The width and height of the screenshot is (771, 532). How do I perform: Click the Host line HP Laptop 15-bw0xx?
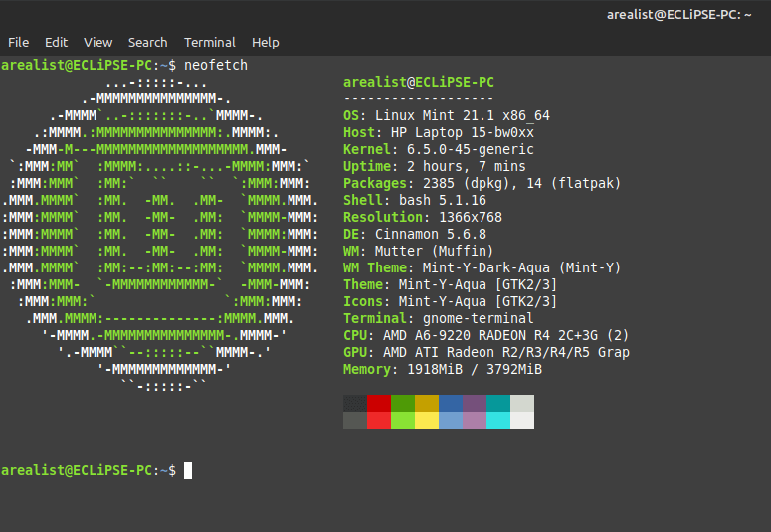click(439, 133)
